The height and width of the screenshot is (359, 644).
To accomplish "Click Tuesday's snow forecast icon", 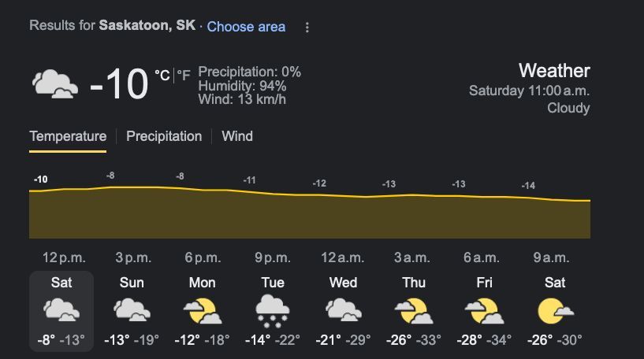I will 272,312.
